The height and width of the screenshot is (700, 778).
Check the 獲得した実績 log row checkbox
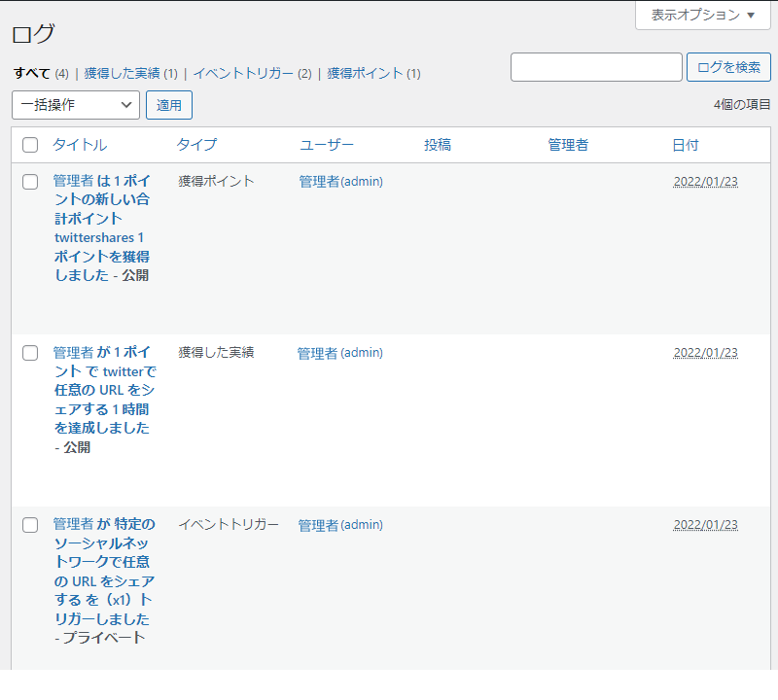pyautogui.click(x=30, y=353)
